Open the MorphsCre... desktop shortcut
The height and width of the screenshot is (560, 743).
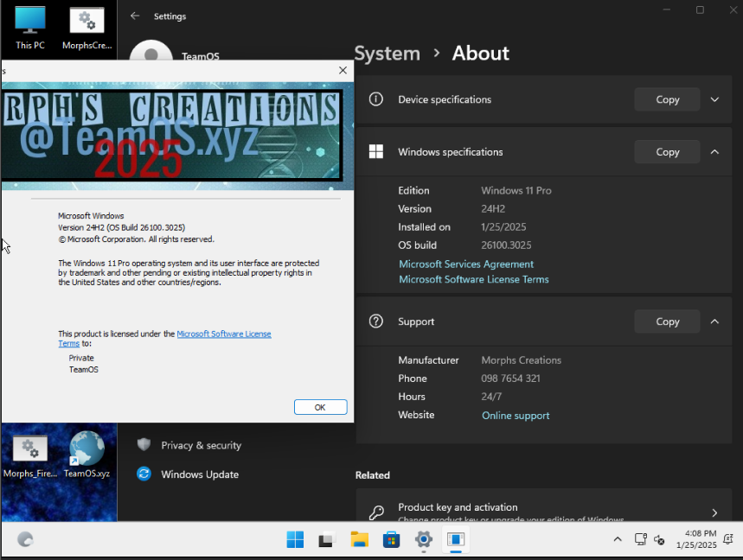point(87,28)
